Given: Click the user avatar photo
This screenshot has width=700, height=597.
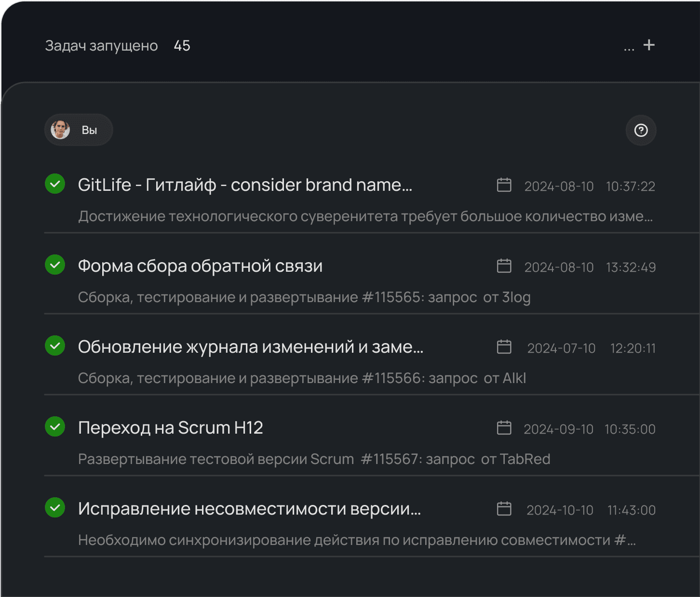Looking at the screenshot, I should (61, 130).
